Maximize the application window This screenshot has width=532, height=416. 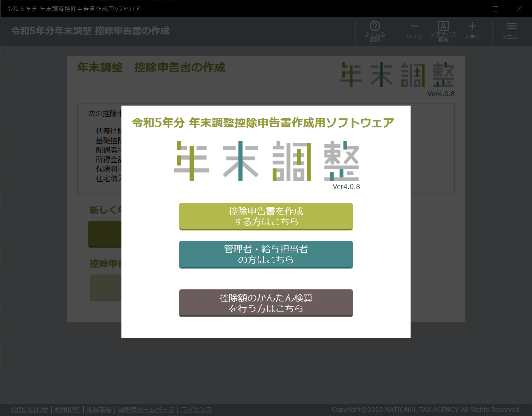coord(495,9)
